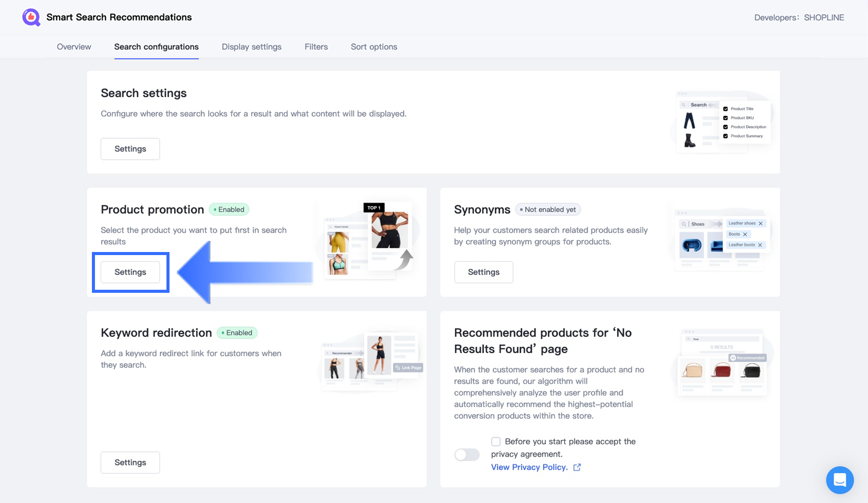Click the Search settings illustration thumbnail
The height and width of the screenshot is (503, 868).
click(x=722, y=121)
